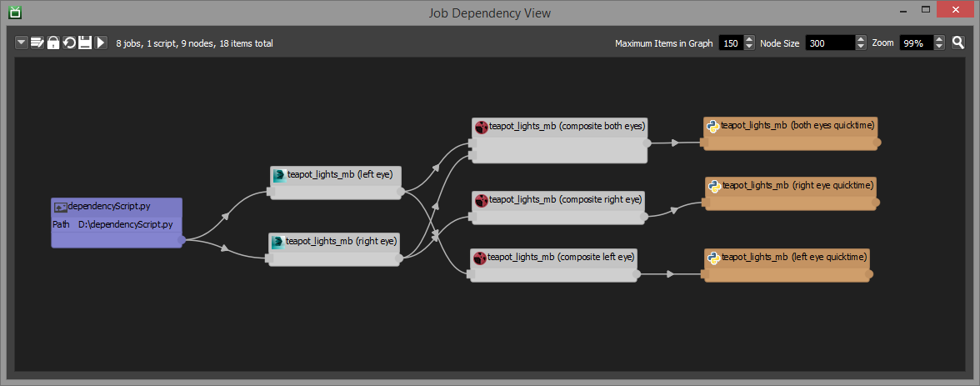Click the Zoom percentage stepper arrows

tap(940, 43)
